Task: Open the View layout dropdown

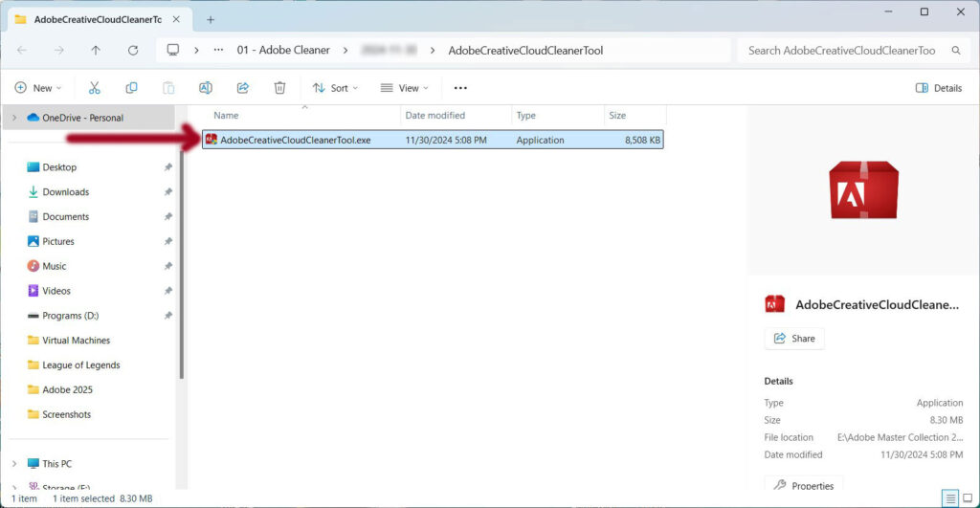Action: click(405, 88)
